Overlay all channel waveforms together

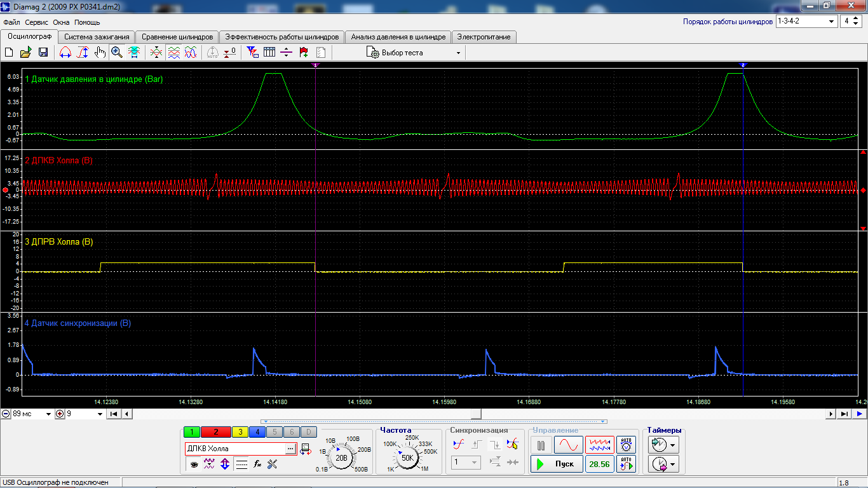point(191,53)
